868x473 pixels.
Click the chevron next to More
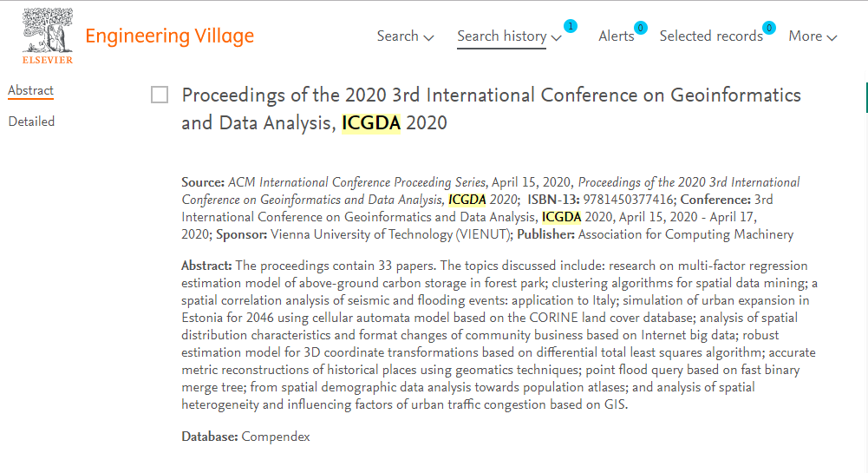coord(832,37)
